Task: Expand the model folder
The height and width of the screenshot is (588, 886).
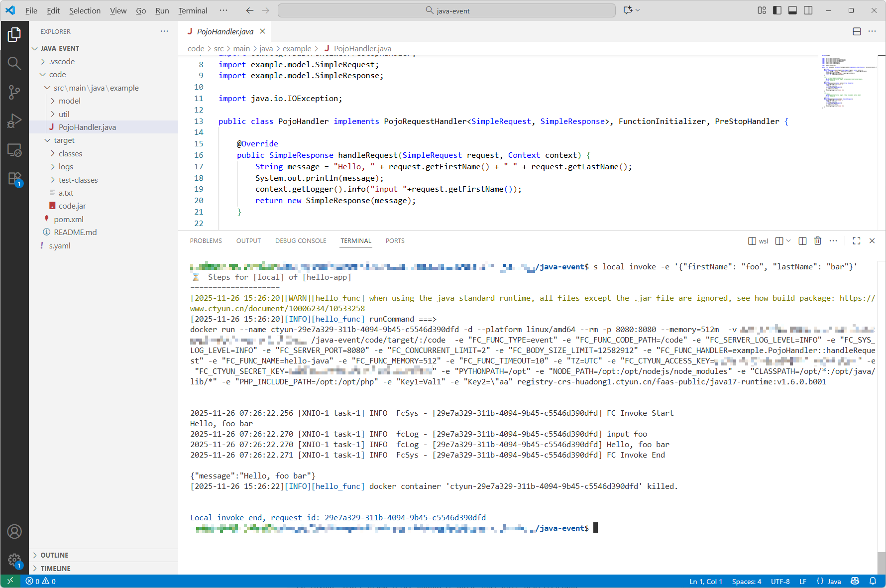Action: point(69,101)
